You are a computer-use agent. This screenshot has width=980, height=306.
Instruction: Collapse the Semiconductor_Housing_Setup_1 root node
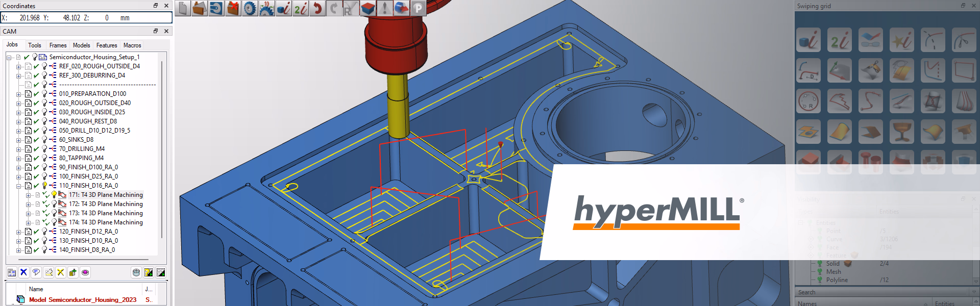[9, 57]
